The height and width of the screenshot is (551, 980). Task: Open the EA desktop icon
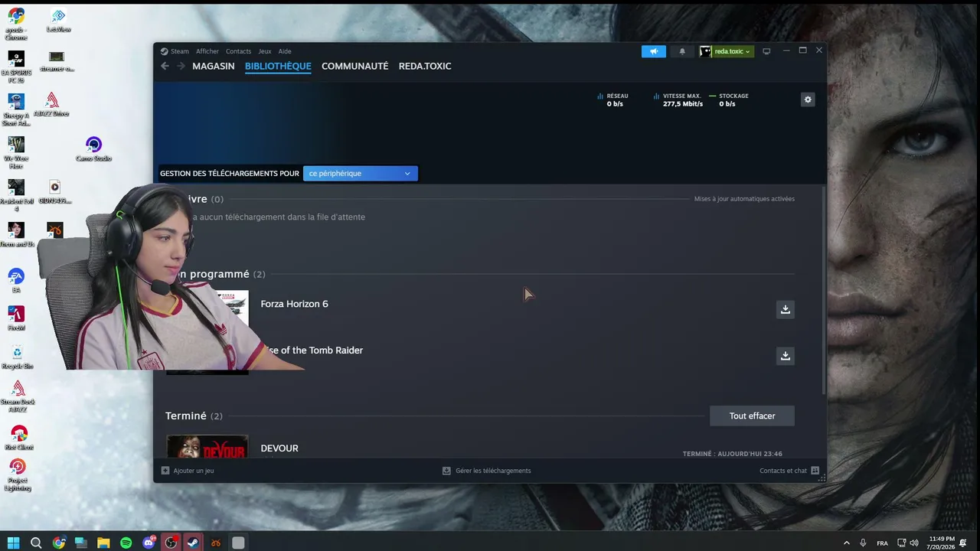click(16, 280)
